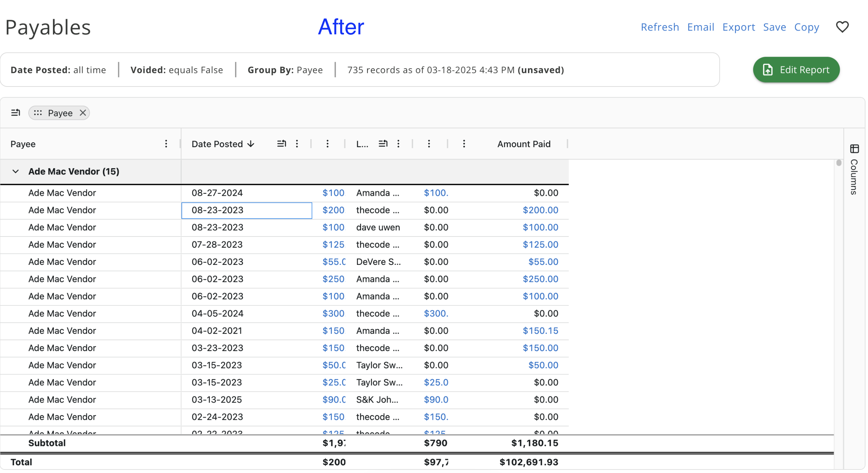Image resolution: width=868 pixels, height=473 pixels.
Task: Click the heart favorite icon
Action: tap(842, 27)
